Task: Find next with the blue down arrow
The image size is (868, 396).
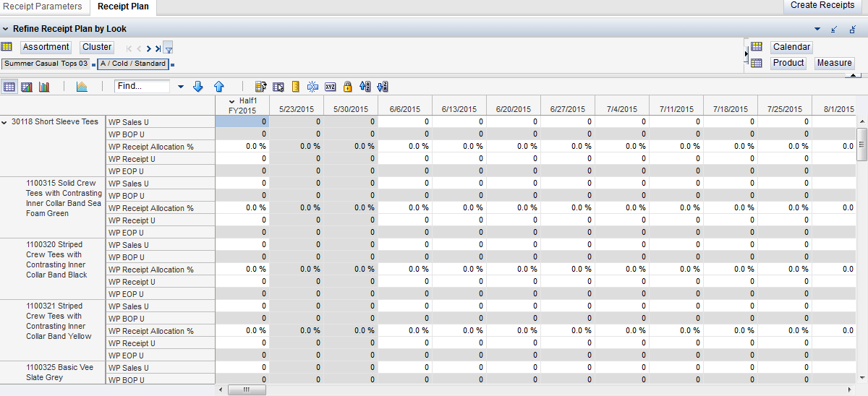Action: (198, 87)
